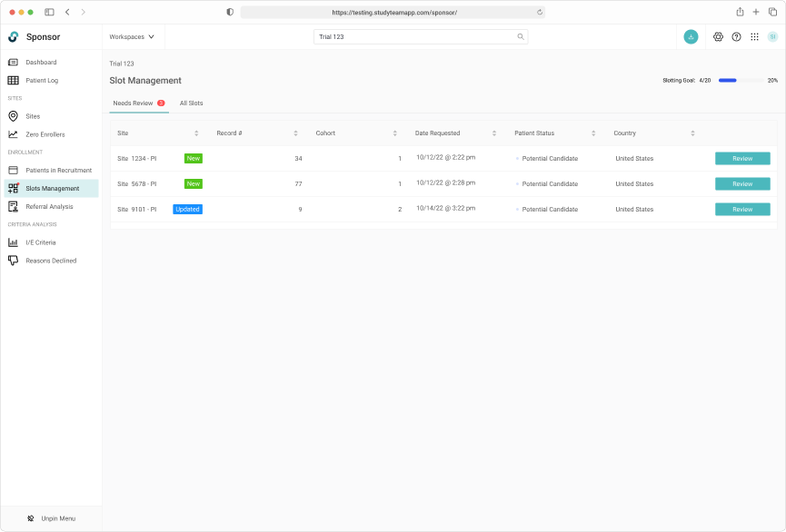The image size is (786, 532).
Task: Go back in browser
Action: [67, 12]
